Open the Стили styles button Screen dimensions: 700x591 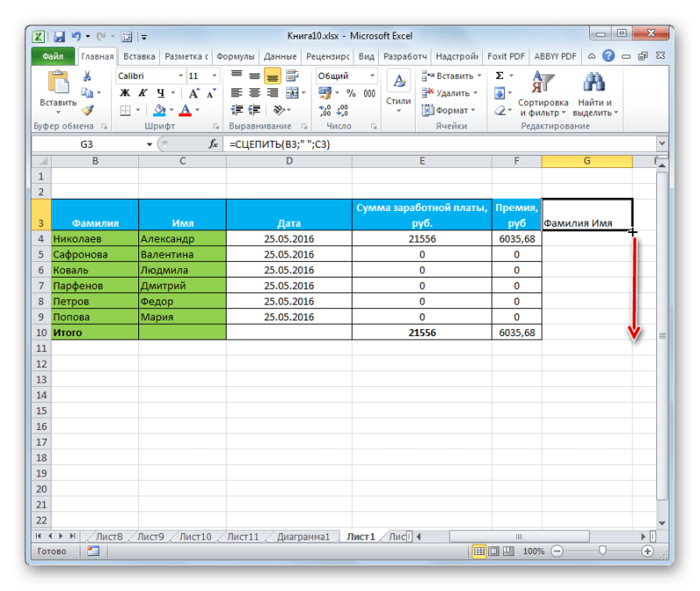pyautogui.click(x=399, y=92)
